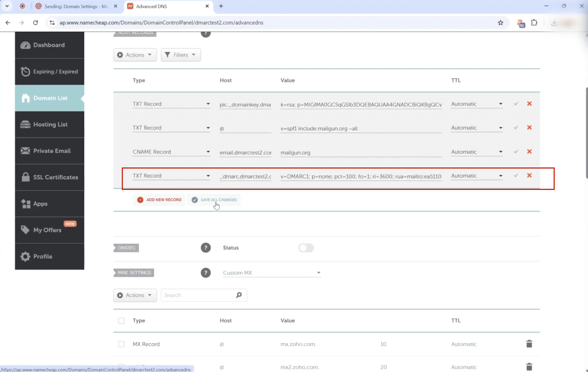Click the search magnifier icon in mail settings
The height and width of the screenshot is (372, 588).
coord(239,295)
